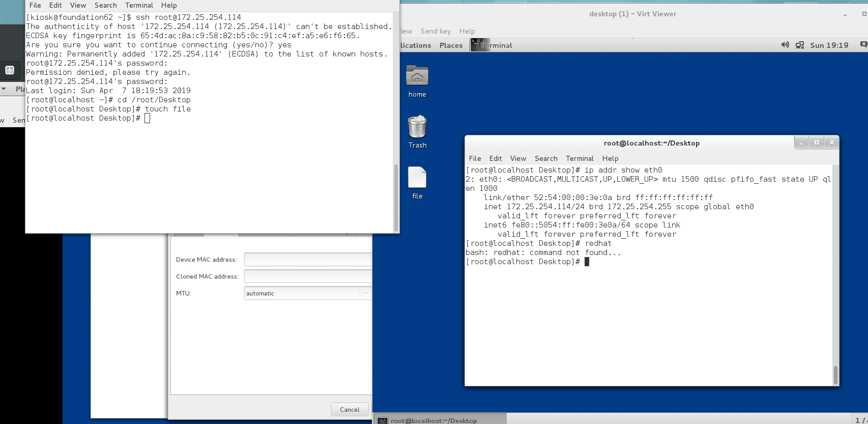
Task: Minimize the root@localhost:~/Desktop terminal window
Action: coord(801,143)
